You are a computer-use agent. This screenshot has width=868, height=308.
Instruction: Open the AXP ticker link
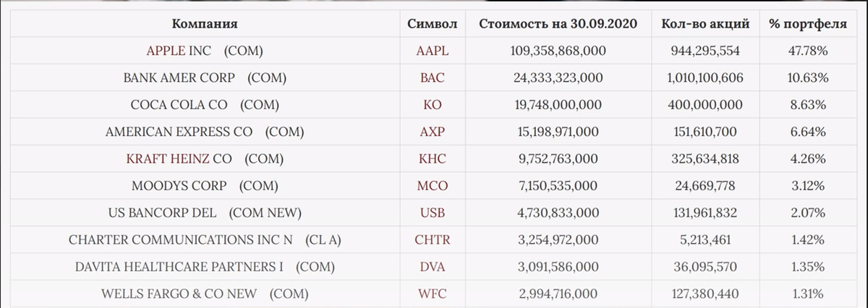point(433,132)
